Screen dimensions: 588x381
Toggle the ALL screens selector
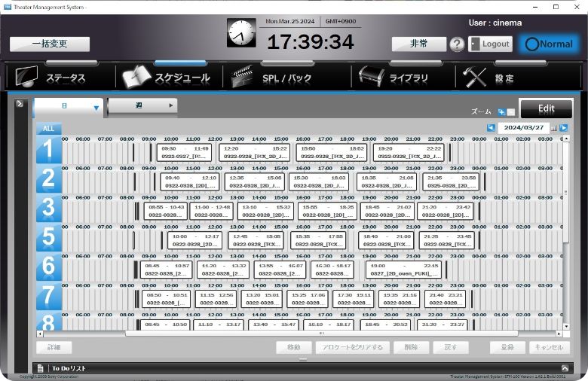pyautogui.click(x=48, y=129)
